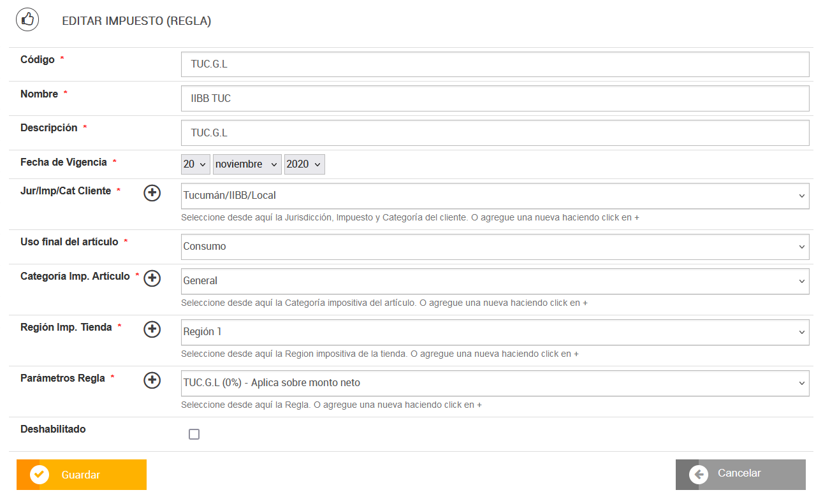Click into the Nombre text field
This screenshot has width=816, height=504.
point(495,99)
